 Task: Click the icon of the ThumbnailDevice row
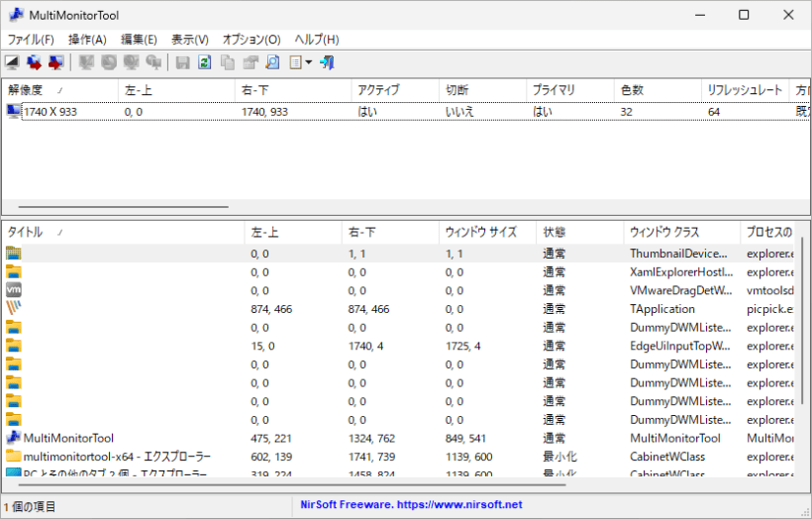14,253
